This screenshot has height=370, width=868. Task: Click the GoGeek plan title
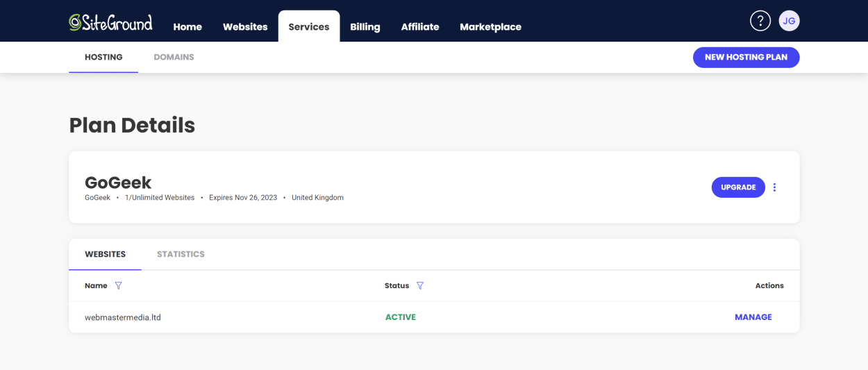point(118,183)
